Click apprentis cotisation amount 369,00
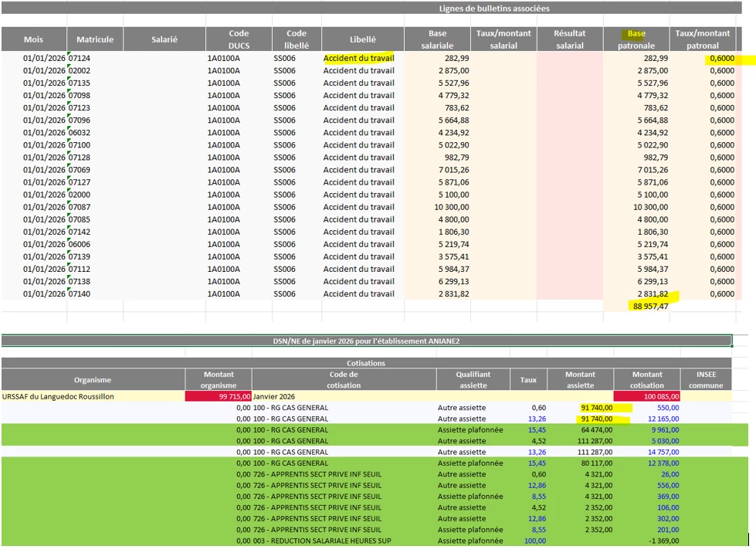Viewport: 756px width, 553px height. tap(668, 497)
